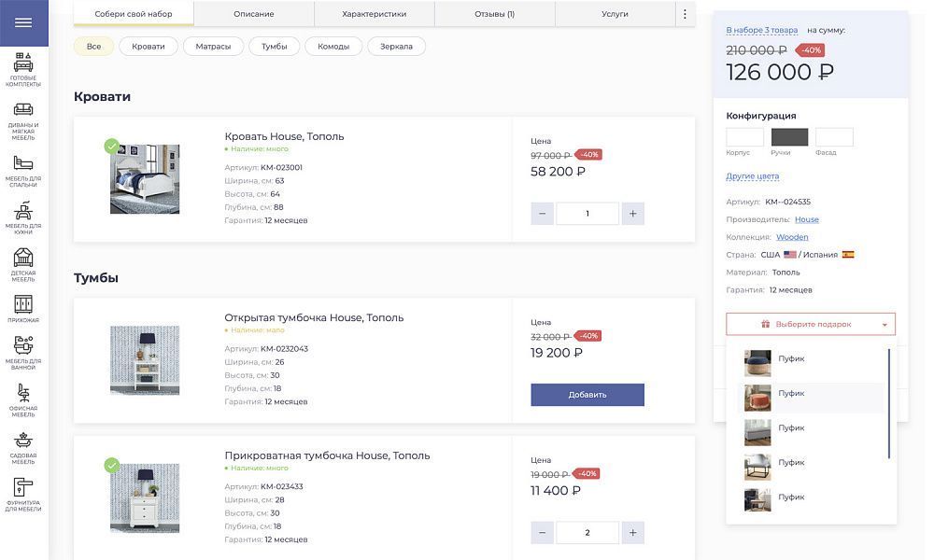Open the hamburger menu
The width and height of the screenshot is (934, 560).
pyautogui.click(x=23, y=23)
